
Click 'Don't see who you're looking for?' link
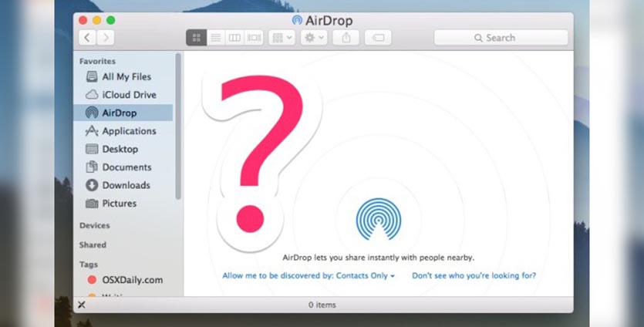[x=474, y=275]
